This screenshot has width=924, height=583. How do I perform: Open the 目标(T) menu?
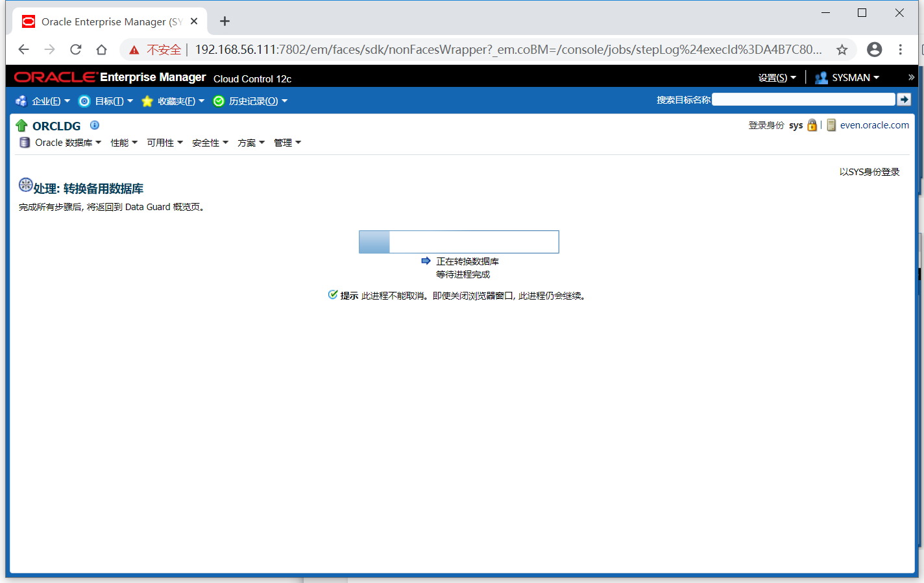point(114,101)
